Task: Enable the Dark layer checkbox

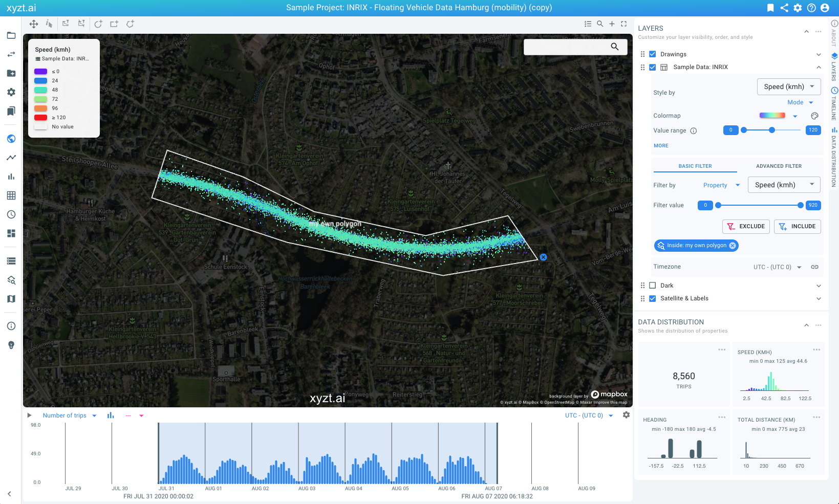Action: pyautogui.click(x=653, y=286)
